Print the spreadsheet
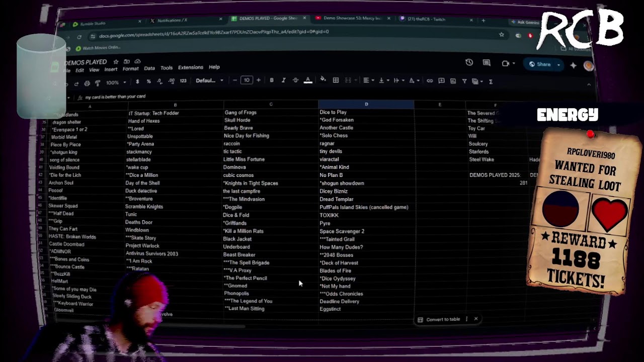 pyautogui.click(x=87, y=83)
